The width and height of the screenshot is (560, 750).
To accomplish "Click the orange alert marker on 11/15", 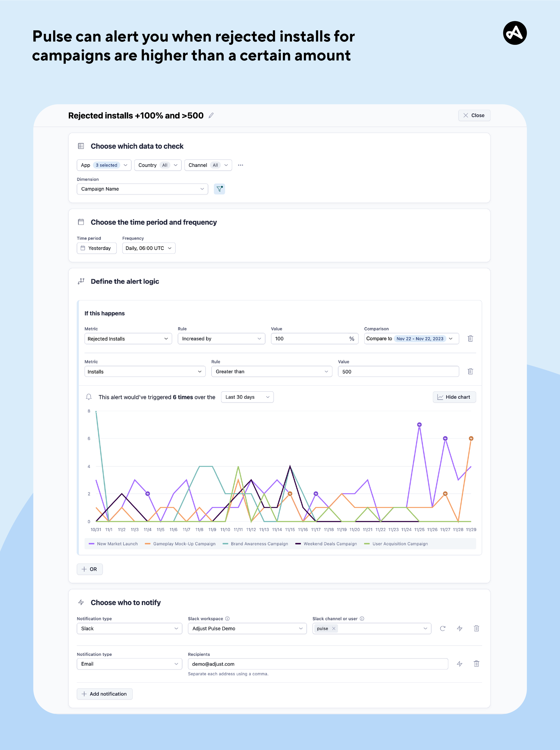I will coord(290,494).
